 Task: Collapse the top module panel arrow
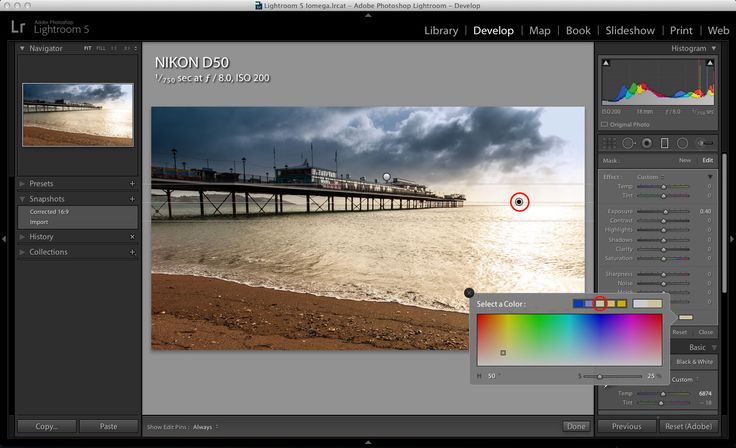click(368, 15)
